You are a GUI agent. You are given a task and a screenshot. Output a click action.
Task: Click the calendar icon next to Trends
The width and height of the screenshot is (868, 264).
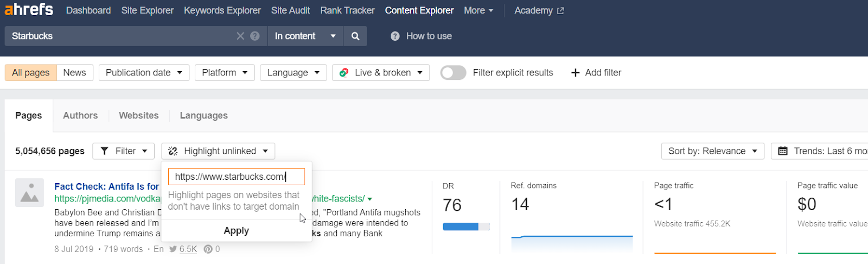(x=783, y=151)
